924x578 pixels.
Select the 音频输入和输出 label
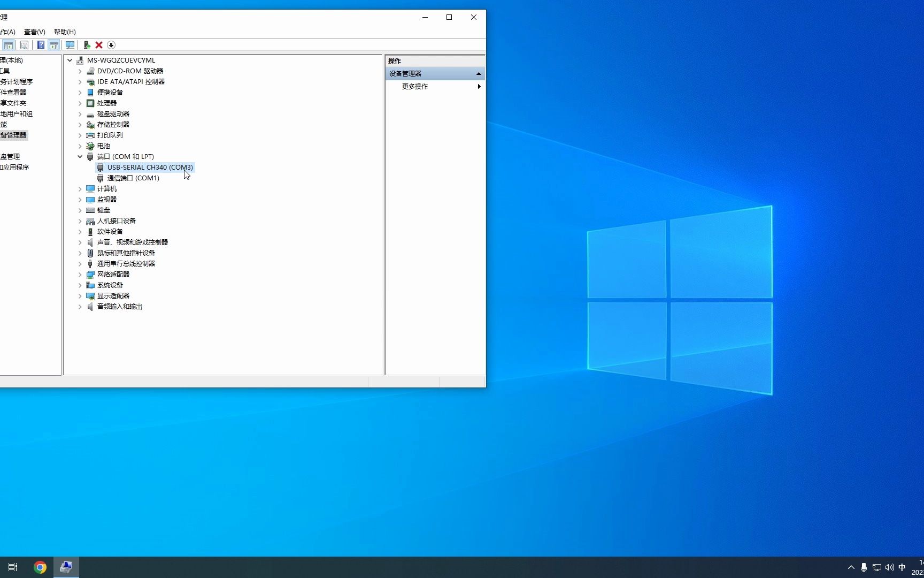click(120, 306)
